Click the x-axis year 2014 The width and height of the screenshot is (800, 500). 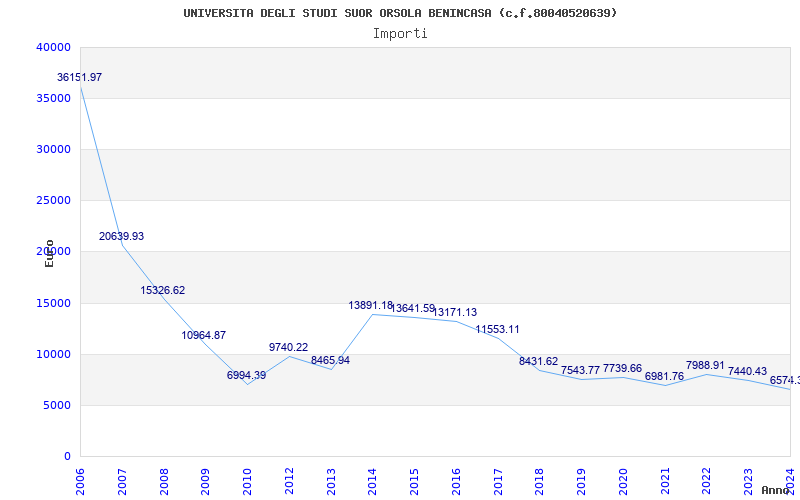click(x=372, y=482)
